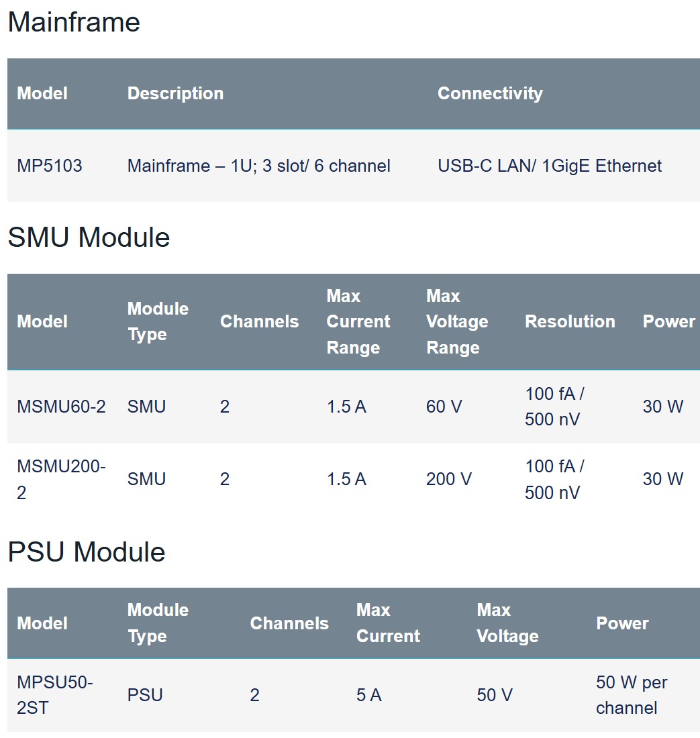Select the MP5103 model cell
The height and width of the screenshot is (738, 700).
[x=50, y=166]
